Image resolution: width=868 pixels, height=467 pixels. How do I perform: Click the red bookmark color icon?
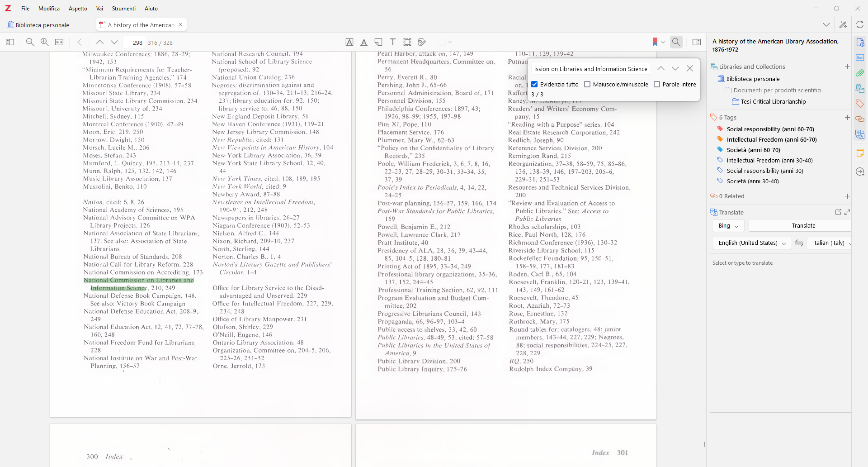655,42
